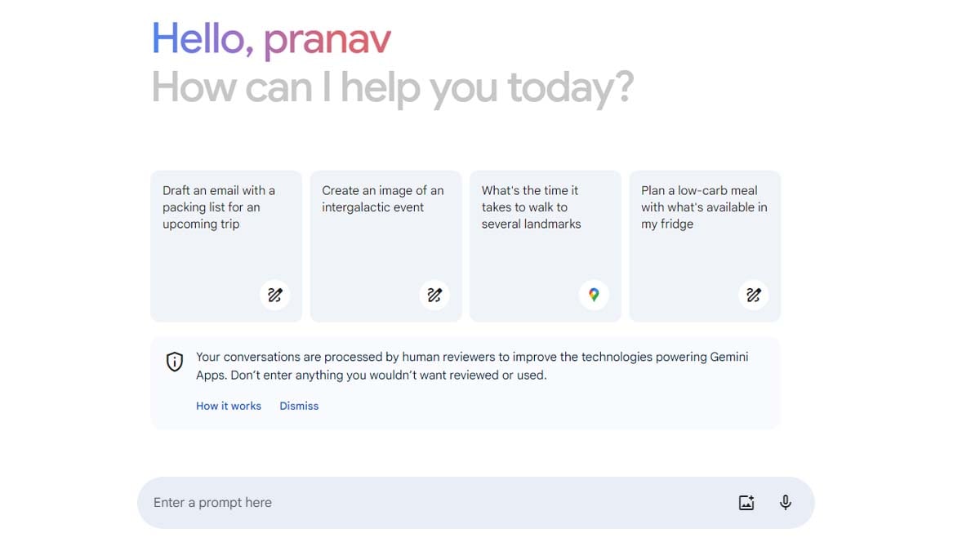
Task: Click the pencil icon on the intergalactic image card
Action: pyautogui.click(x=434, y=295)
